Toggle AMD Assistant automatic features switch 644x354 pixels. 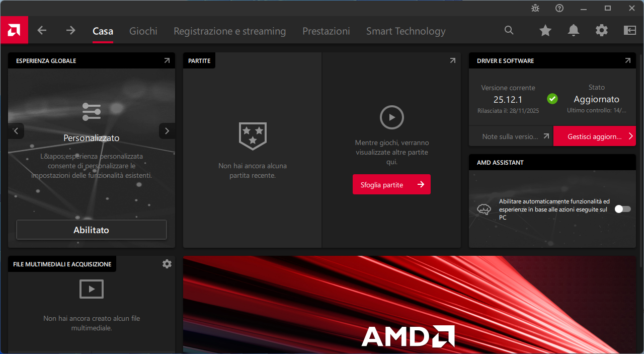[x=623, y=209]
